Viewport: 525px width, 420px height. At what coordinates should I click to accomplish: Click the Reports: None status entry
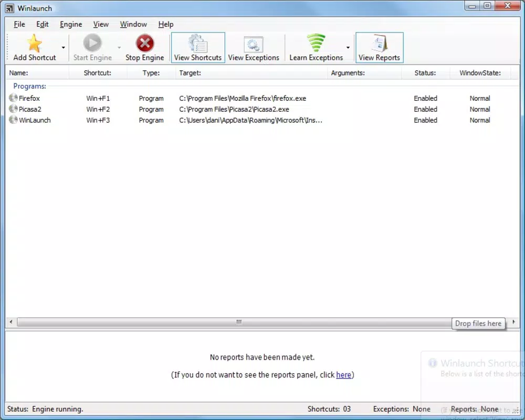point(475,409)
